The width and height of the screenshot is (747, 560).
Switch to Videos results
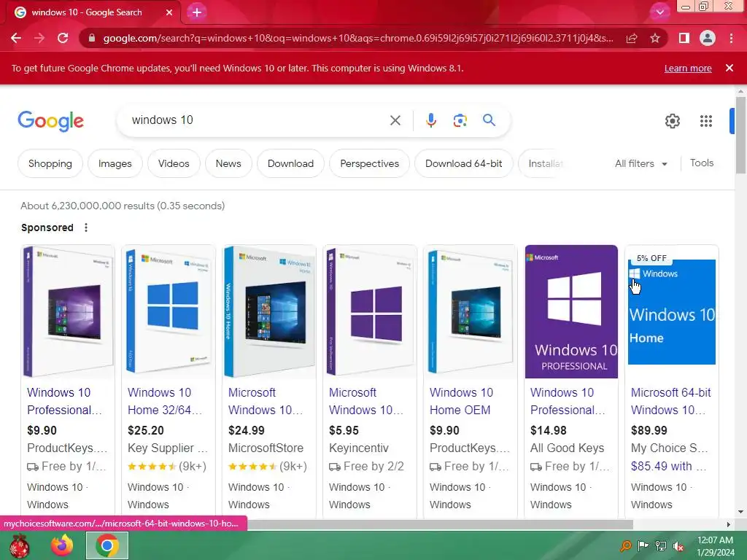pos(174,163)
